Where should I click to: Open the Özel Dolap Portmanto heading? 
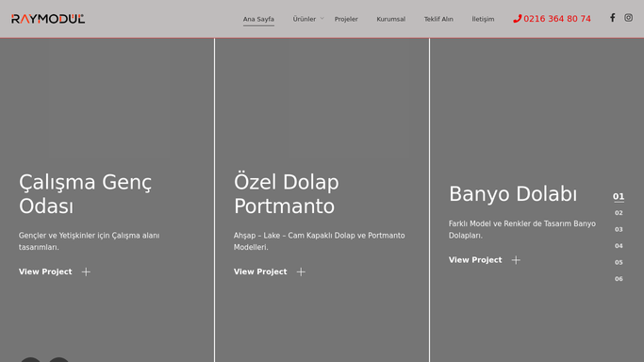[287, 194]
